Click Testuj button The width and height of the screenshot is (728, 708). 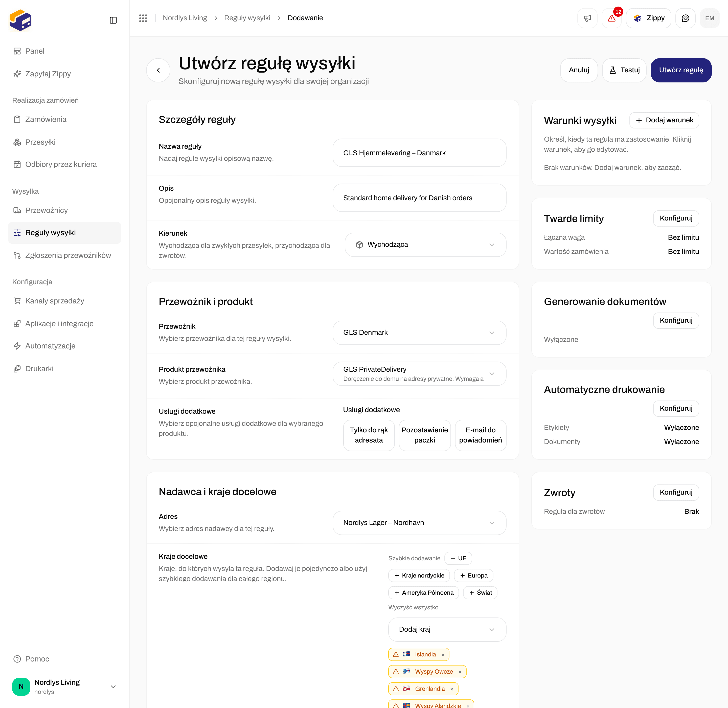(624, 70)
